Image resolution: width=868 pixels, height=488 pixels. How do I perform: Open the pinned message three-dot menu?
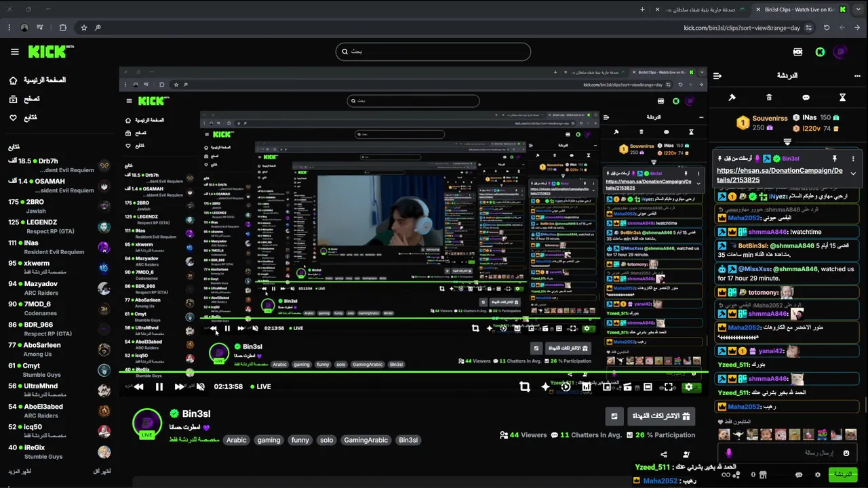[853, 159]
